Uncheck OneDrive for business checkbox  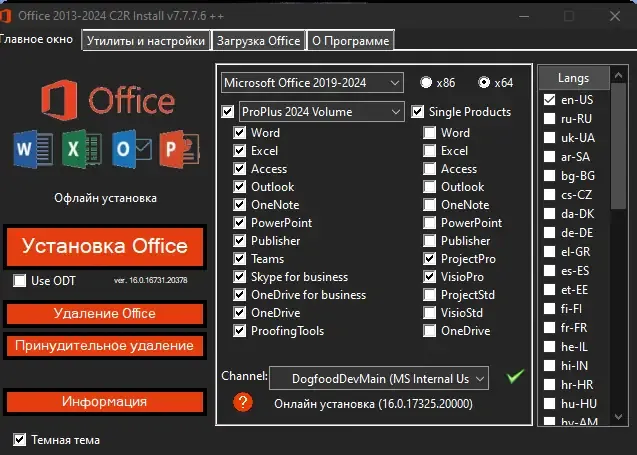point(240,295)
